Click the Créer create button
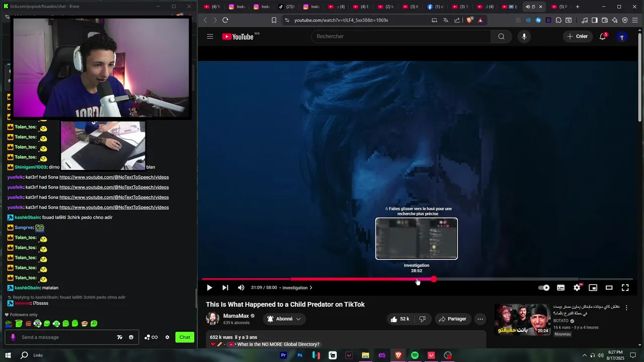The width and height of the screenshot is (644, 362). tap(577, 36)
